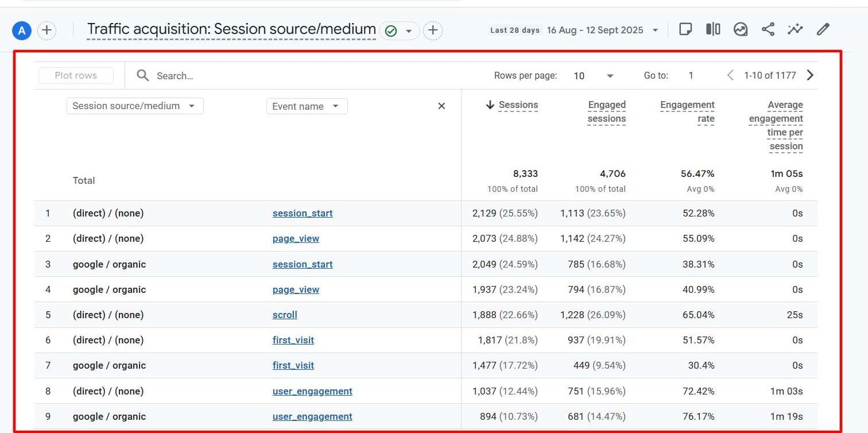Click the plus icon after report title
The width and height of the screenshot is (868, 433).
click(x=433, y=30)
